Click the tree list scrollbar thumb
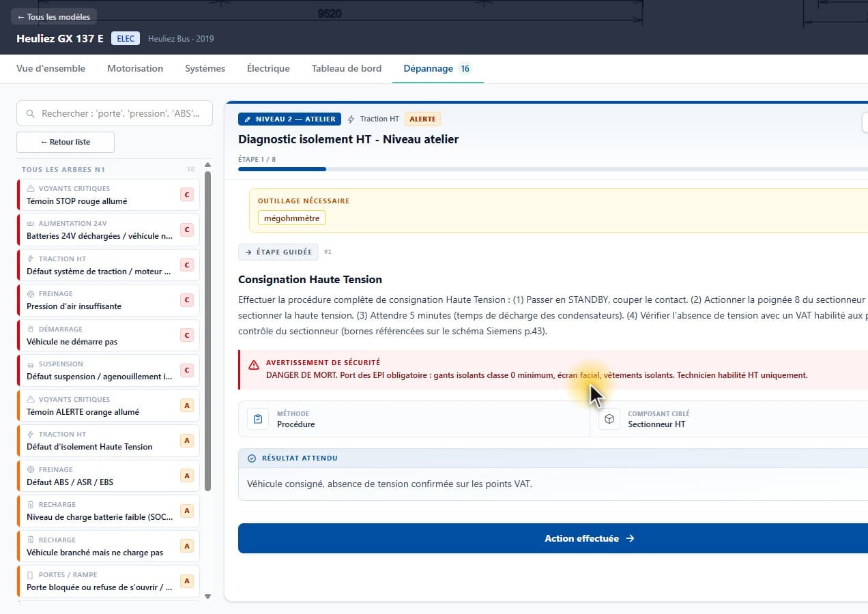This screenshot has height=614, width=868. 208,330
